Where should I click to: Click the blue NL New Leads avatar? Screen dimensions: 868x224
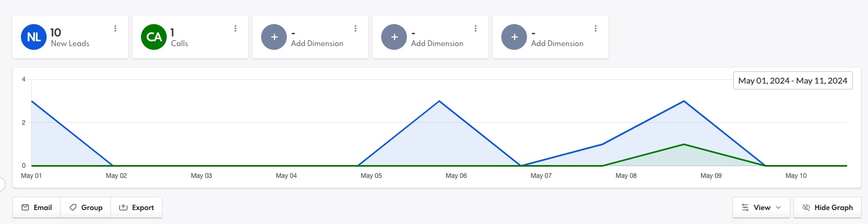[34, 37]
